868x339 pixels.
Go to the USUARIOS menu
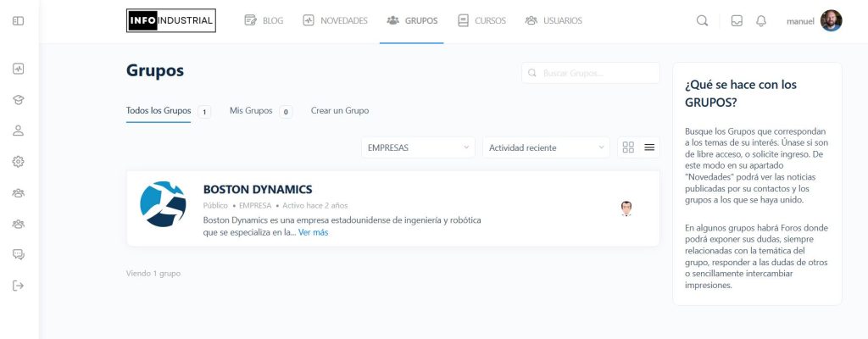(x=554, y=20)
